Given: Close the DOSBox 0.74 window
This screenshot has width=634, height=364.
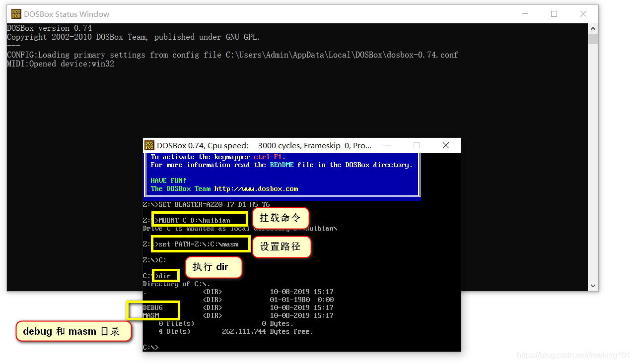Looking at the screenshot, I should [446, 145].
